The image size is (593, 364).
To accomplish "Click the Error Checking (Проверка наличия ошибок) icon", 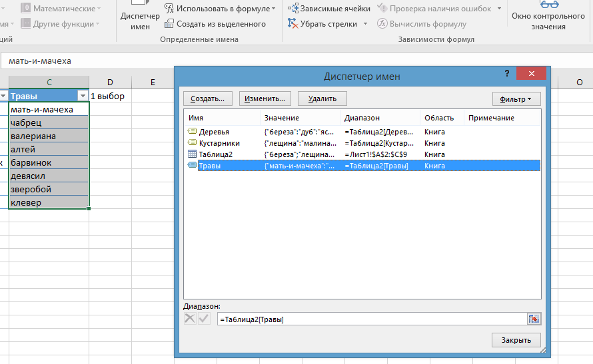I will point(382,9).
